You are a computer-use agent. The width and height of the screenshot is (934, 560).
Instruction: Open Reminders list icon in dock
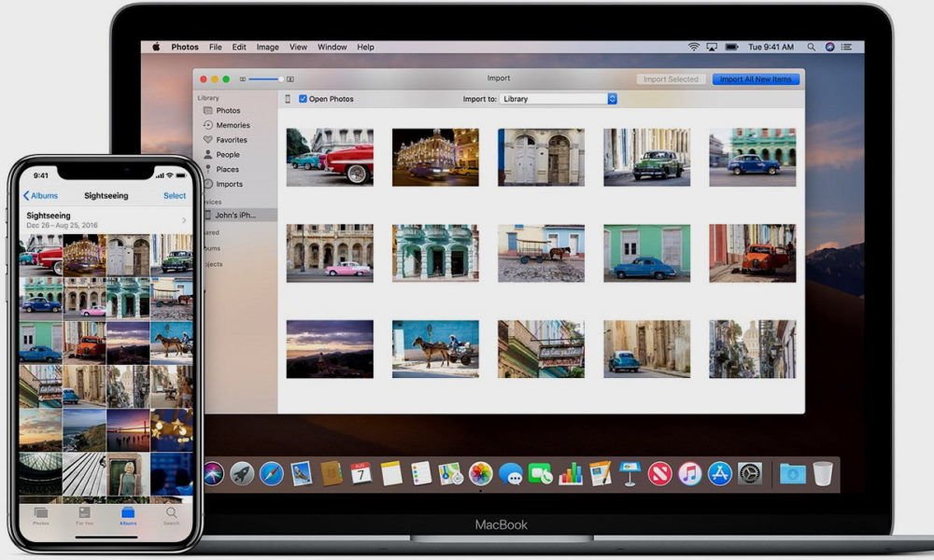pos(421,474)
